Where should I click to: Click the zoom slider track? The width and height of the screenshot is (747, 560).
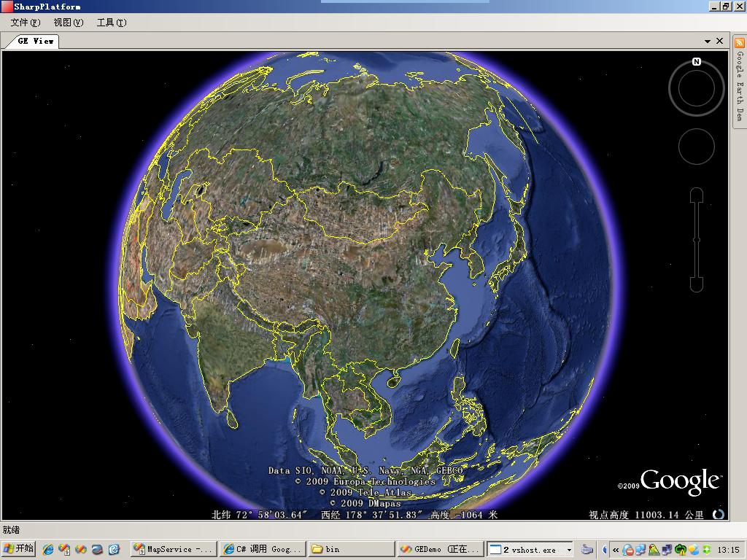[697, 240]
